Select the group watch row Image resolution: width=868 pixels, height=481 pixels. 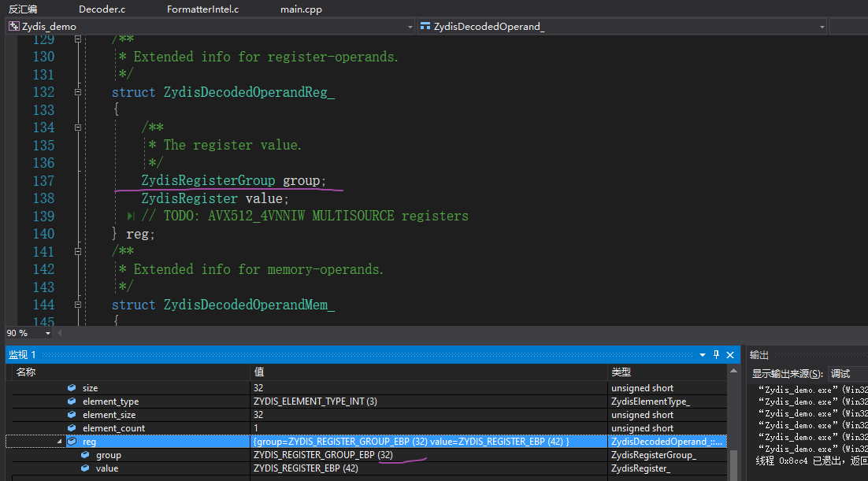point(369,455)
